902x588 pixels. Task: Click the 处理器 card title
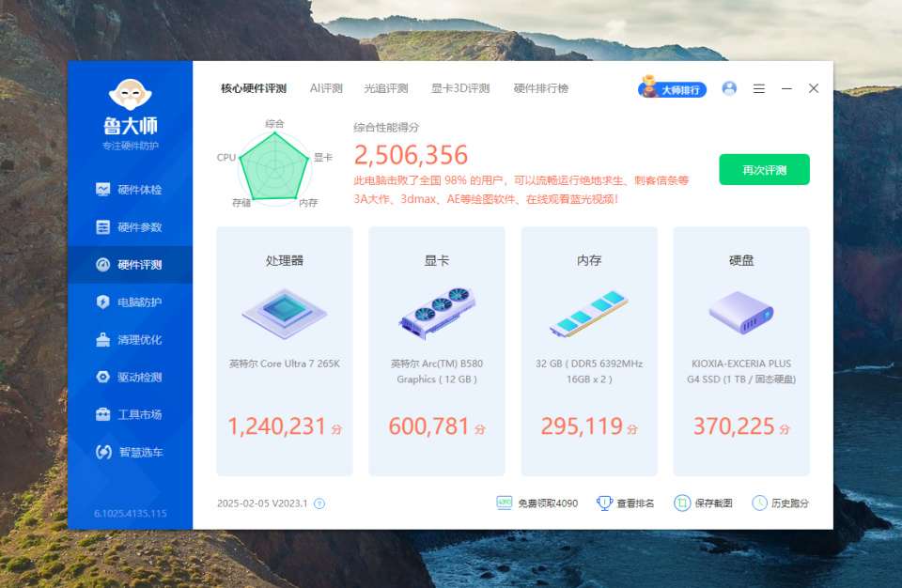tap(284, 260)
